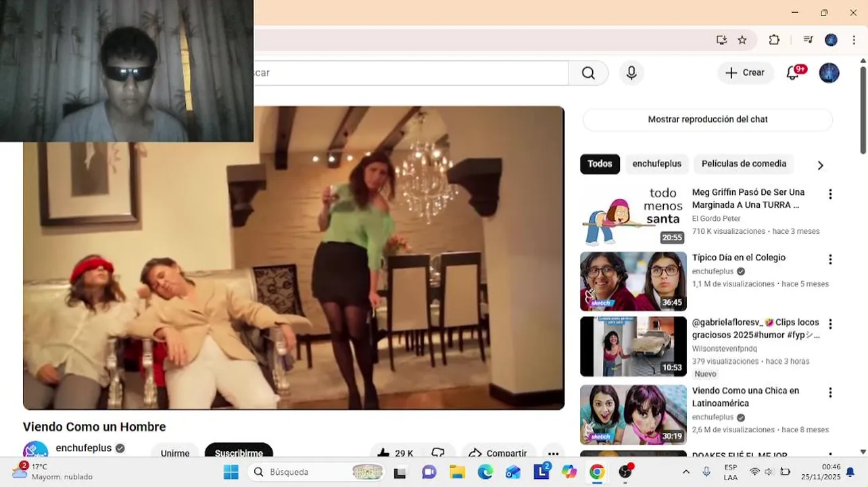This screenshot has height=487, width=868.
Task: Open Microsoft Edge from taskbar
Action: 485,472
